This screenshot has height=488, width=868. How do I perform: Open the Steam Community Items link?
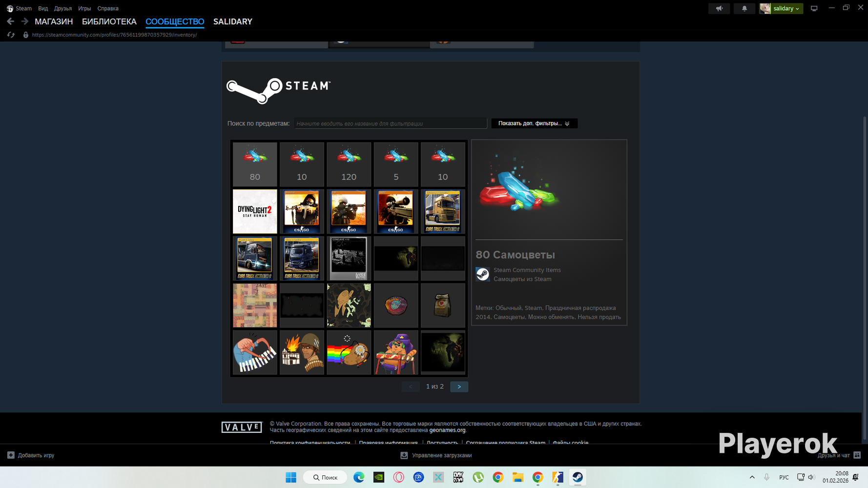(x=527, y=270)
